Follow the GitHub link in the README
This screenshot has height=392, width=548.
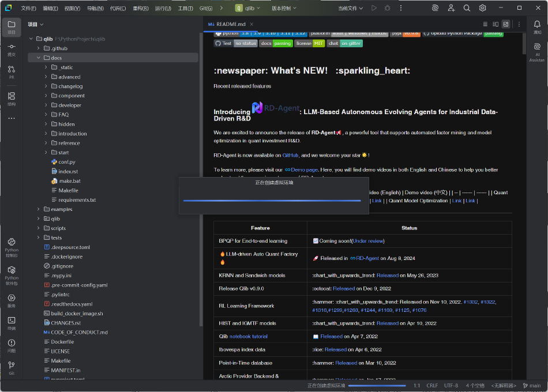tap(290, 155)
